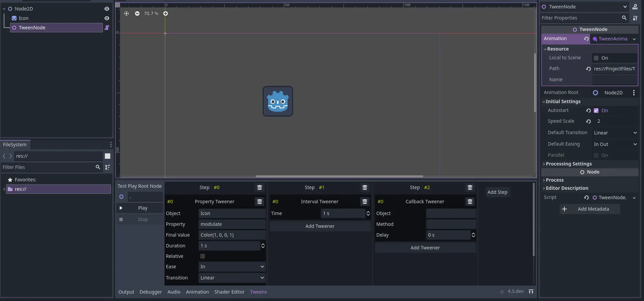Add Tweener to Step #2

click(425, 248)
